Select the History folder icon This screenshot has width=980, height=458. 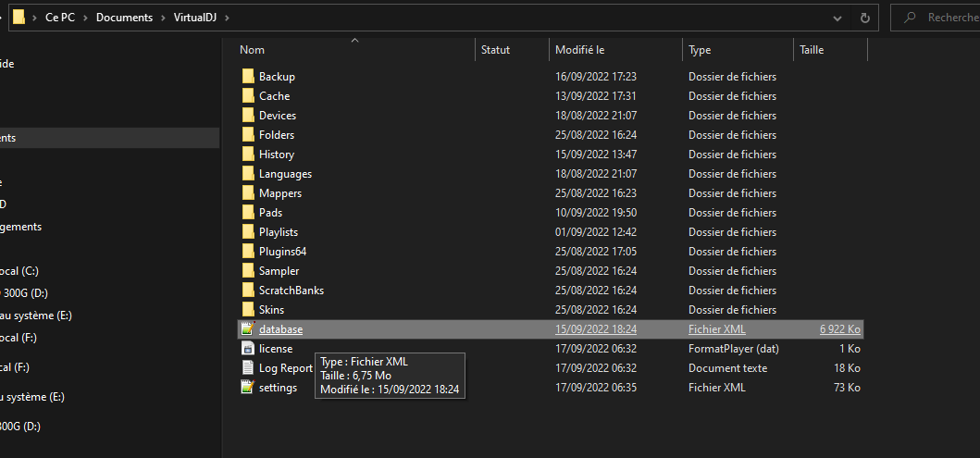point(248,154)
